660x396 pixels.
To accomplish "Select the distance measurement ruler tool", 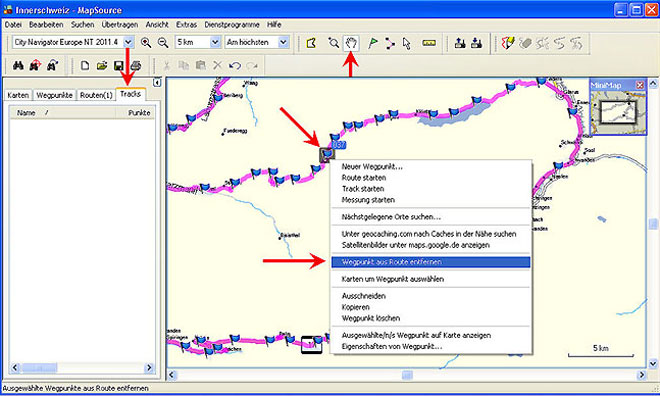I will (x=429, y=43).
